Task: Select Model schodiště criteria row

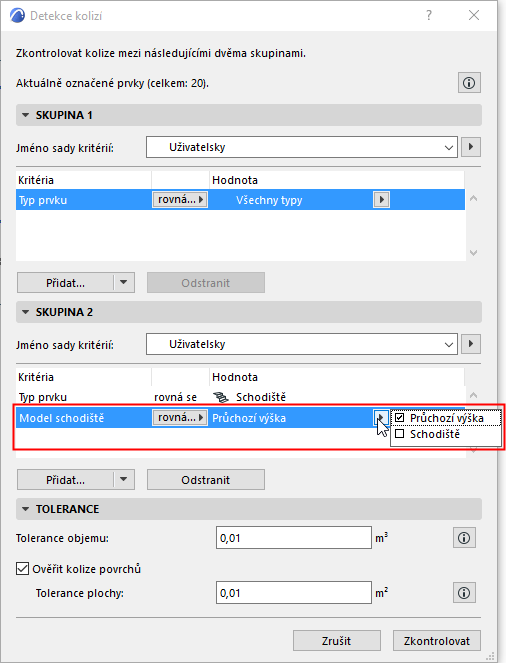Action: [240, 418]
